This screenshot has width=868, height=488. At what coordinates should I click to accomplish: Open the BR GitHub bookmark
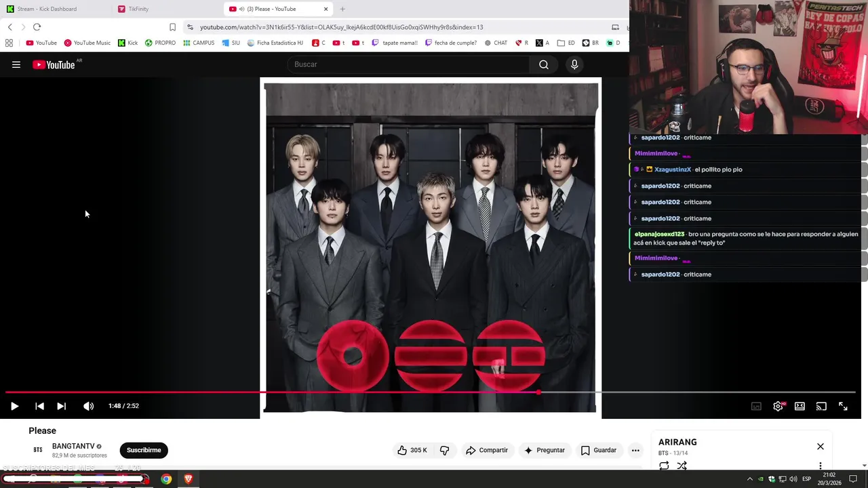tap(591, 43)
